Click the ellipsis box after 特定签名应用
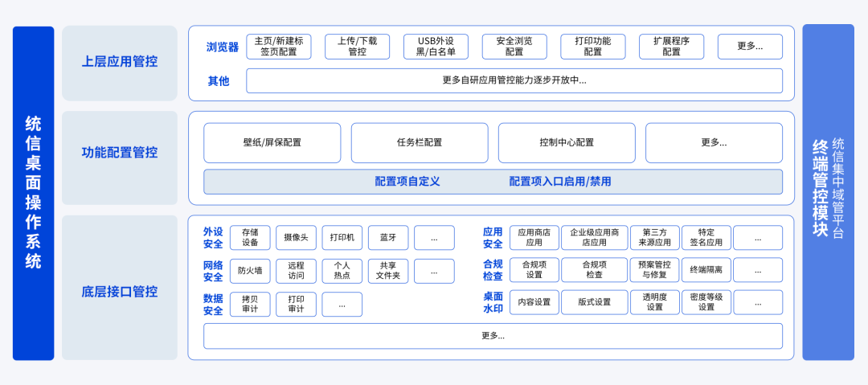 click(758, 238)
